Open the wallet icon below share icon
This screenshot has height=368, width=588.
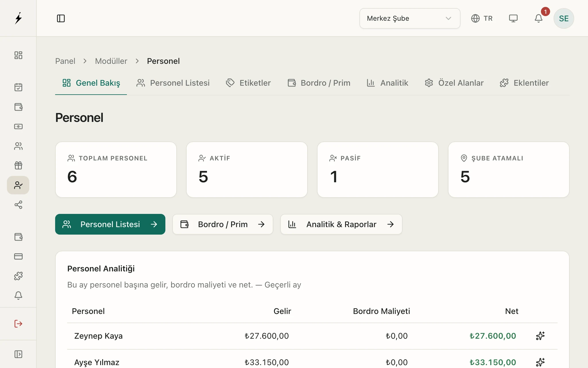18,237
